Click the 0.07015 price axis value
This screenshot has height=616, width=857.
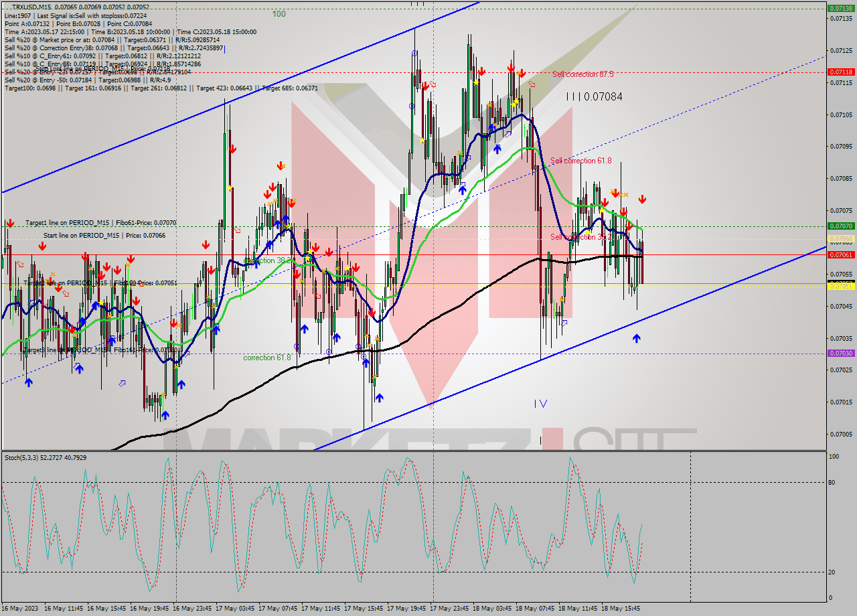[x=842, y=402]
